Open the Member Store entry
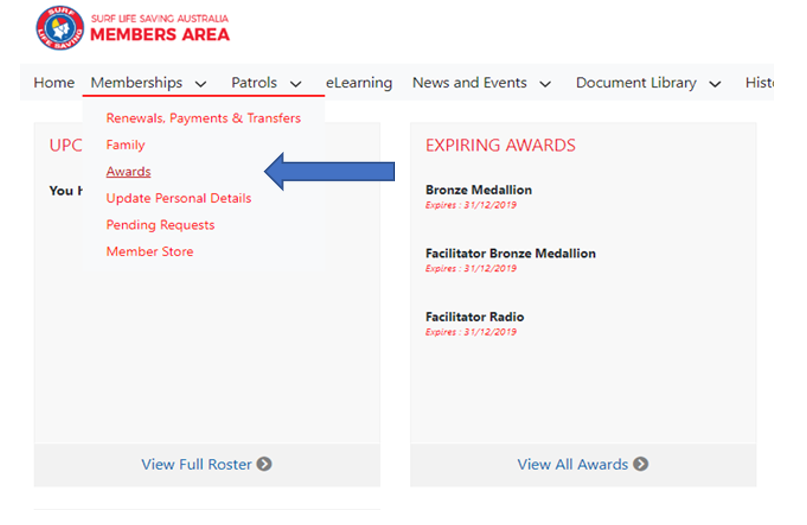 (x=150, y=251)
